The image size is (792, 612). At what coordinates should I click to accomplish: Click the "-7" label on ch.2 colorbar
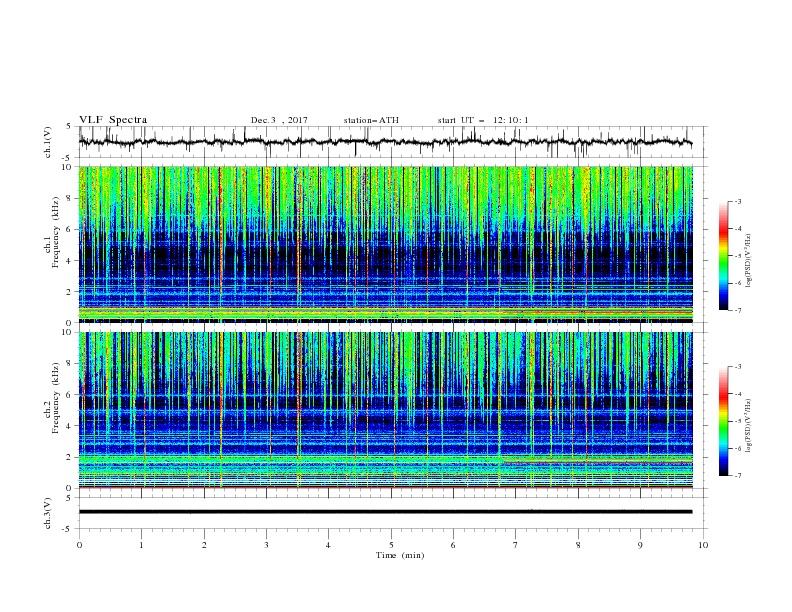[x=738, y=476]
